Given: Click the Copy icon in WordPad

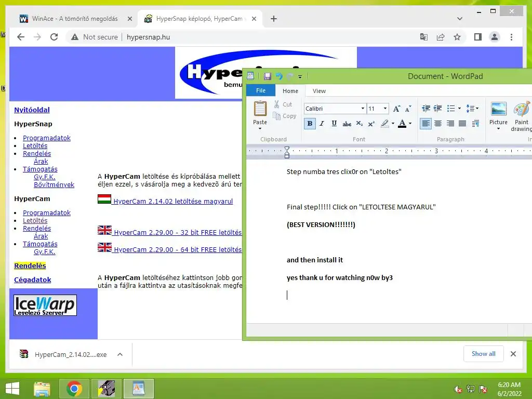Looking at the screenshot, I should click(276, 116).
